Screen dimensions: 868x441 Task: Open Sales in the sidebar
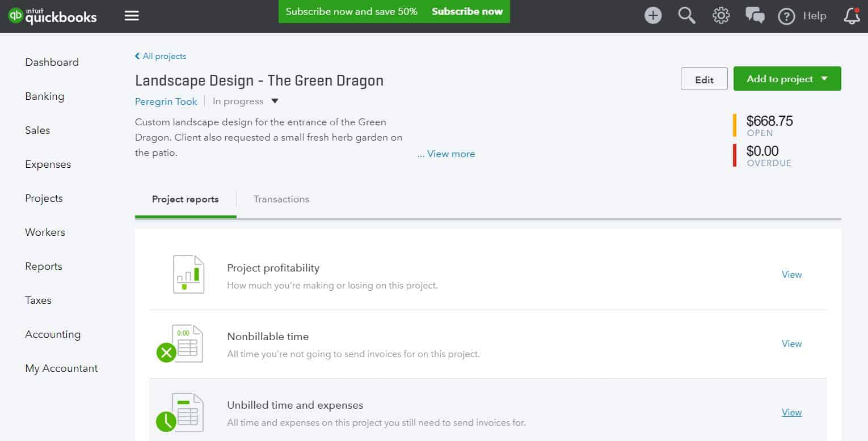click(x=37, y=130)
